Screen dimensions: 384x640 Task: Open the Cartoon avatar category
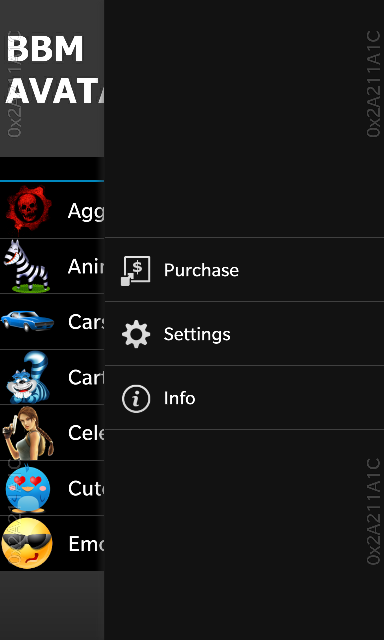tap(52, 377)
